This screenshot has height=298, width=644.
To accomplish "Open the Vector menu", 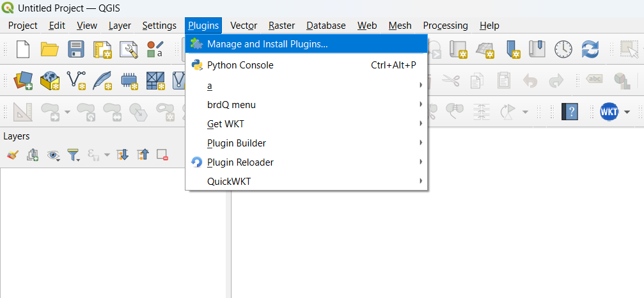I will coord(244,26).
